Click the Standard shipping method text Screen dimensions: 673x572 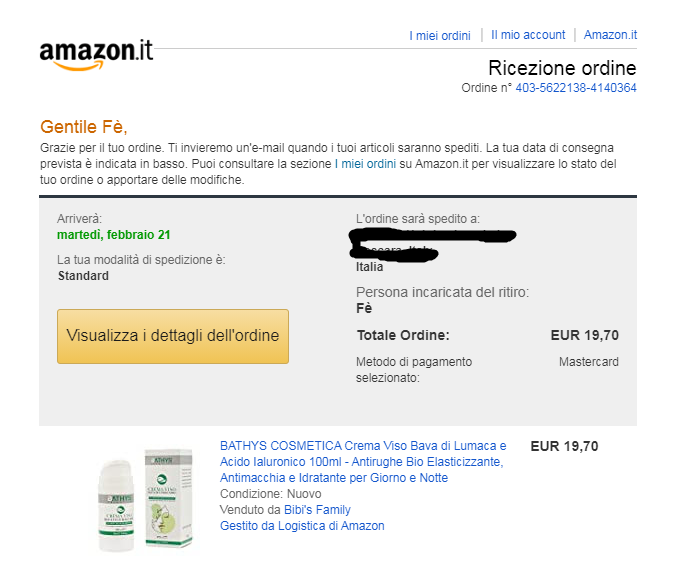(x=83, y=276)
